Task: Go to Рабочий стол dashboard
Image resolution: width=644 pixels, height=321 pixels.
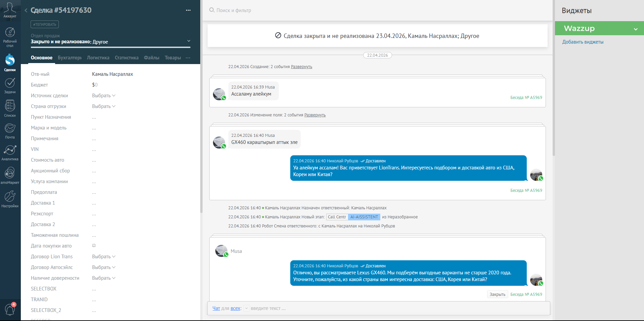Action: click(10, 37)
